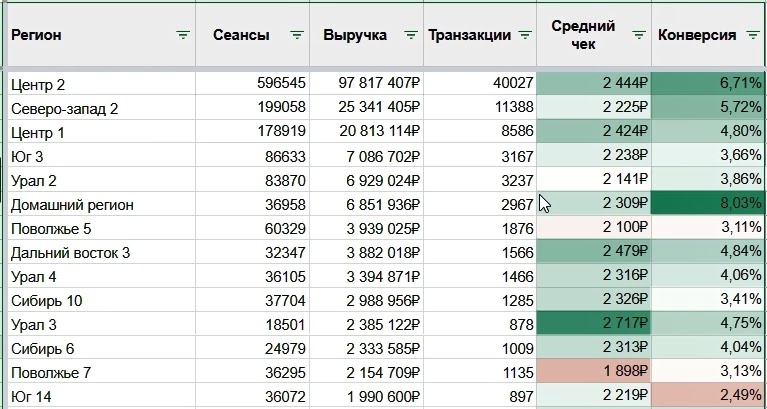Select the revenue cell 7 086 702₽
Screen dimensions: 767x409
(x=366, y=156)
